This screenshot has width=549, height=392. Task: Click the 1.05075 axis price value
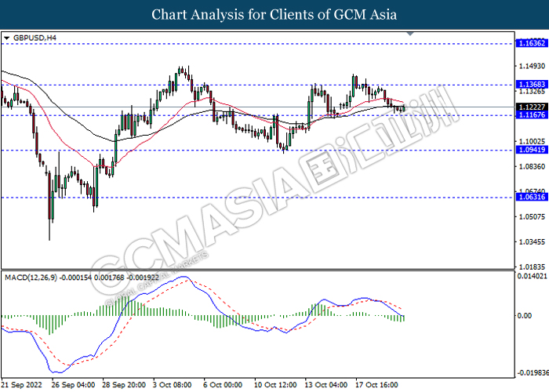pos(533,217)
